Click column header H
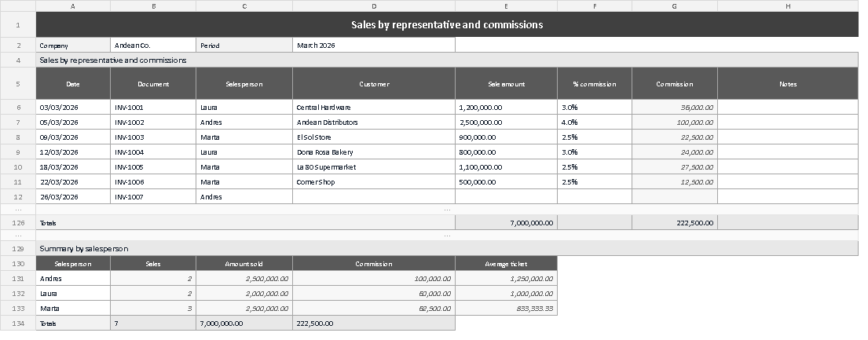Viewport: 868px width, 340px height. coord(788,6)
